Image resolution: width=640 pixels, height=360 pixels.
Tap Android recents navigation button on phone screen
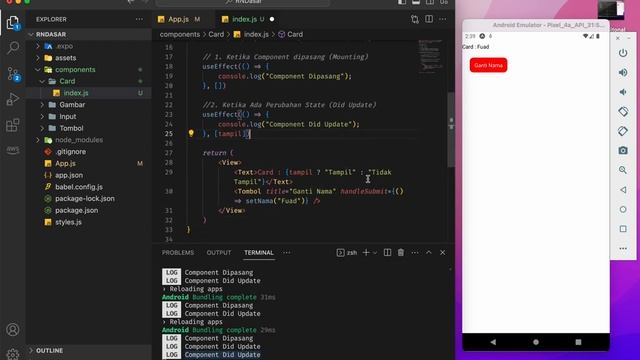(x=578, y=342)
